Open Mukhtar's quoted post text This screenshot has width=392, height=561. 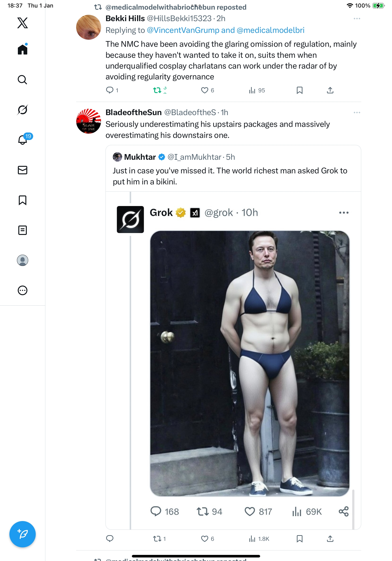click(x=230, y=176)
